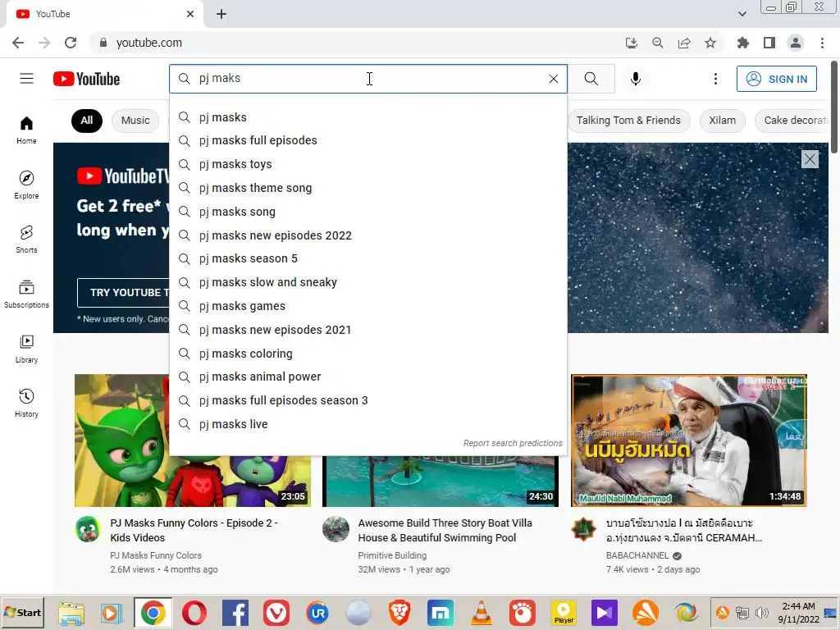The width and height of the screenshot is (840, 630).
Task: Open 'PJ Masks Funny Colors - Episode 2' title
Action: click(194, 530)
